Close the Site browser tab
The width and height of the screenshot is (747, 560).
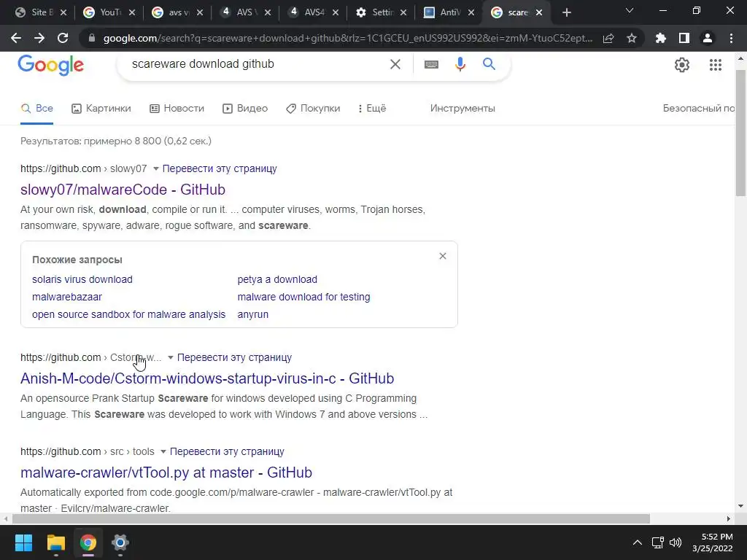[x=63, y=12]
